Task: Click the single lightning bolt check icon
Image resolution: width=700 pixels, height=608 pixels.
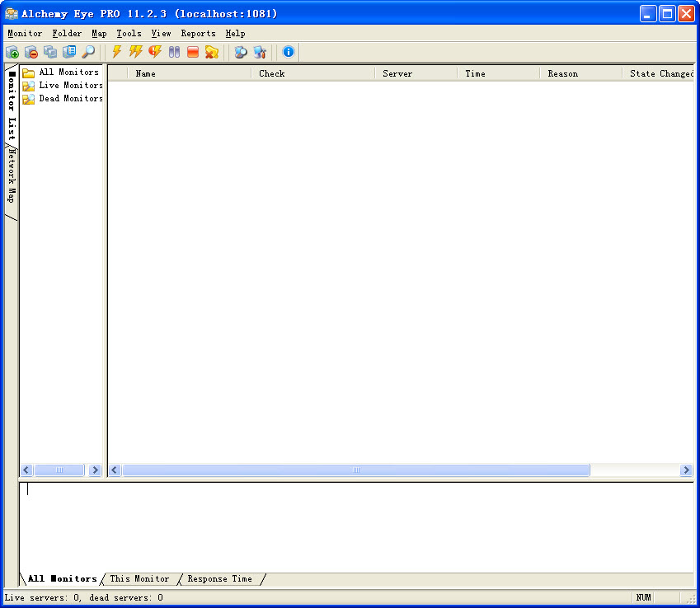Action: point(117,52)
